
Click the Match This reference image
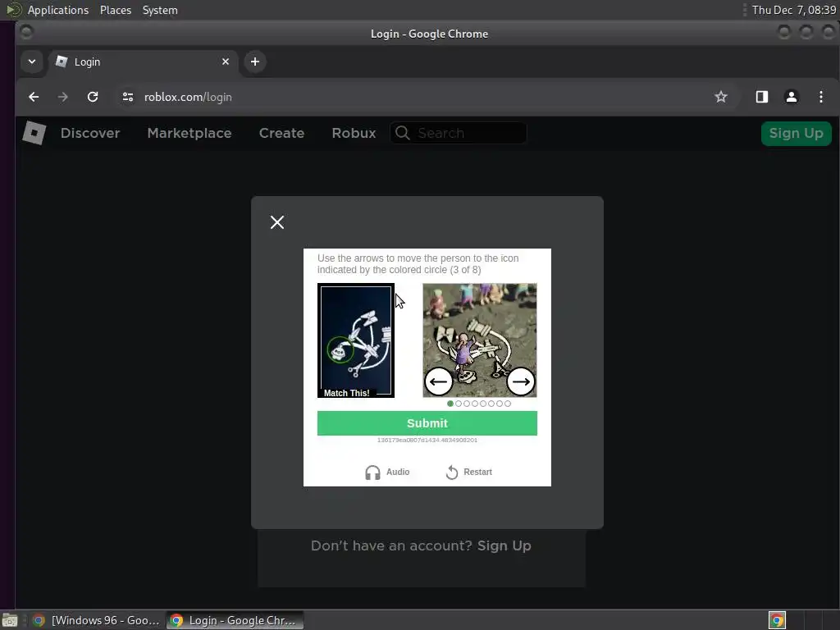pyautogui.click(x=356, y=340)
